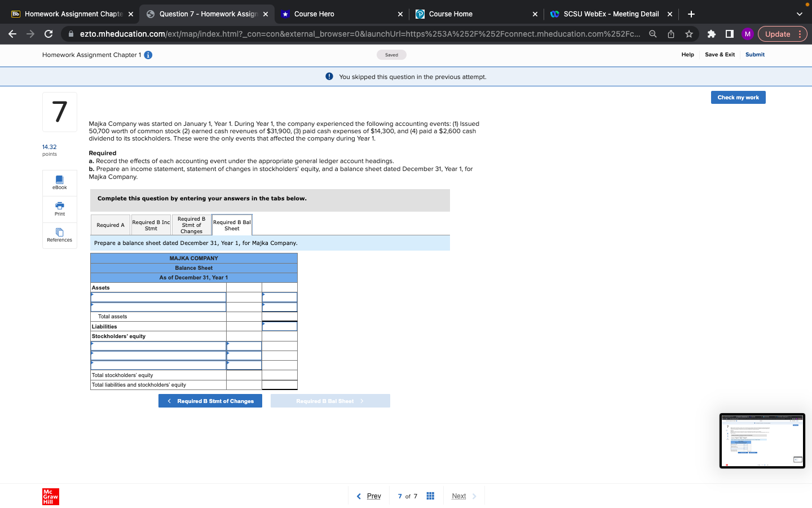This screenshot has width=812, height=508.
Task: Click the alert icon in the skipped-question banner
Action: click(x=329, y=77)
